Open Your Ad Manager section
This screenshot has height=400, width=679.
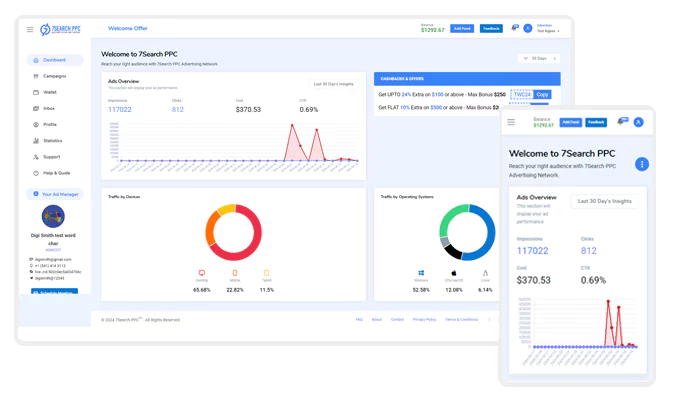(55, 194)
